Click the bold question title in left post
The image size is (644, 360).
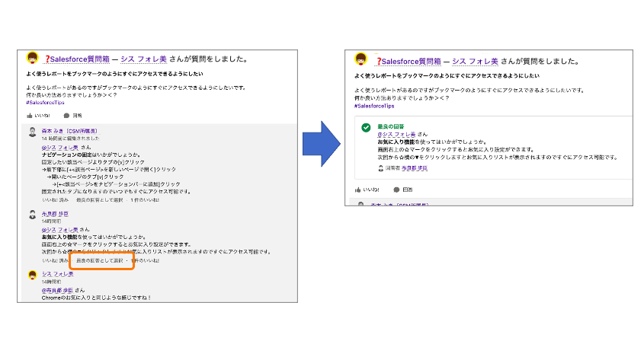coord(114,74)
